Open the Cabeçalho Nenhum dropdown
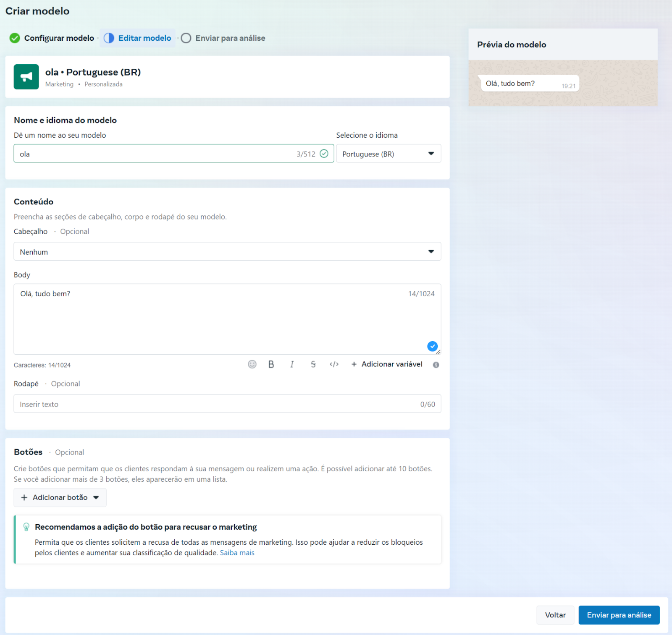 click(227, 251)
